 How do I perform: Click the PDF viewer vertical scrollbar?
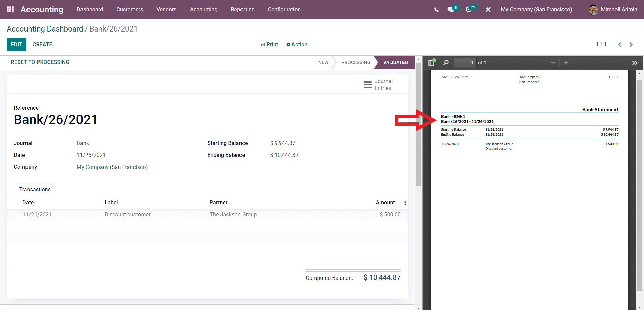tap(639, 185)
